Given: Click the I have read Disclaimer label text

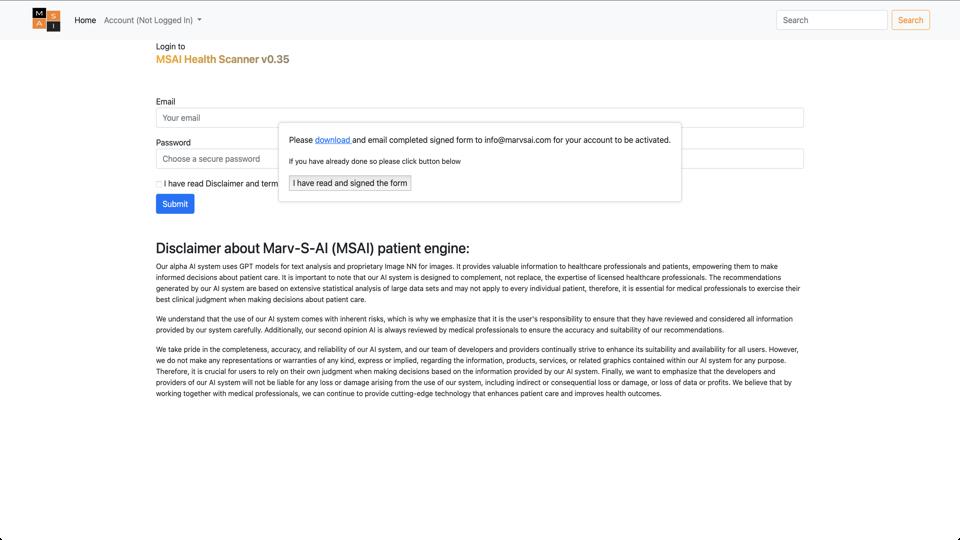Looking at the screenshot, I should [220, 184].
